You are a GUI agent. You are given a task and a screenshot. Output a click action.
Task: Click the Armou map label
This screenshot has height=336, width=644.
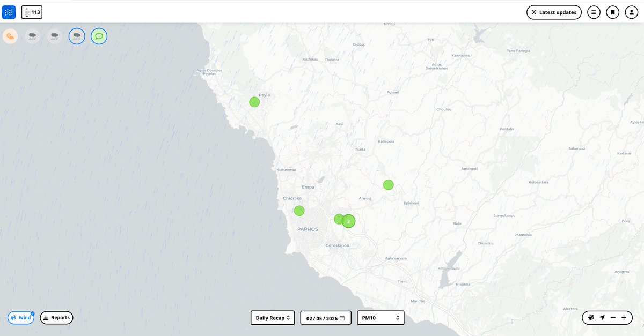[x=365, y=198]
